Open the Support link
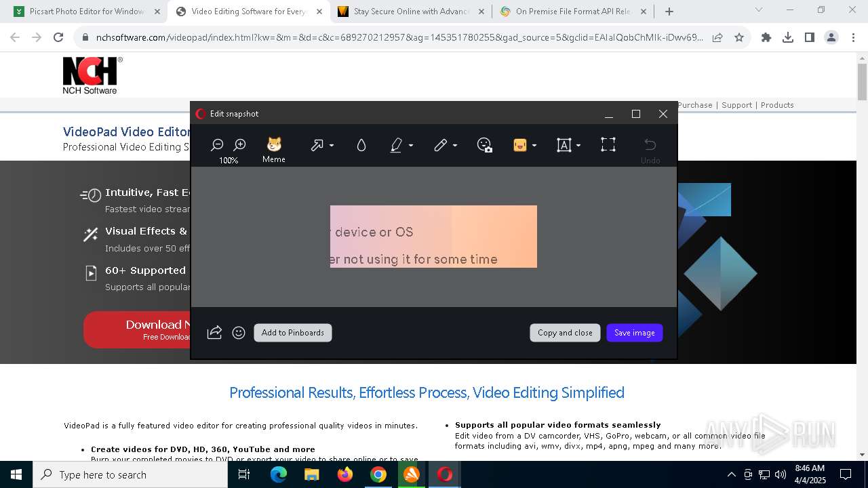 (x=736, y=105)
